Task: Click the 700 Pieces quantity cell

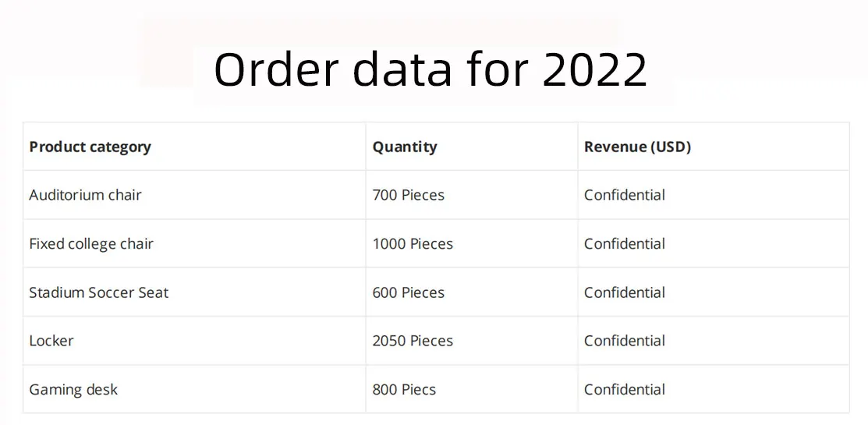Action: [408, 195]
